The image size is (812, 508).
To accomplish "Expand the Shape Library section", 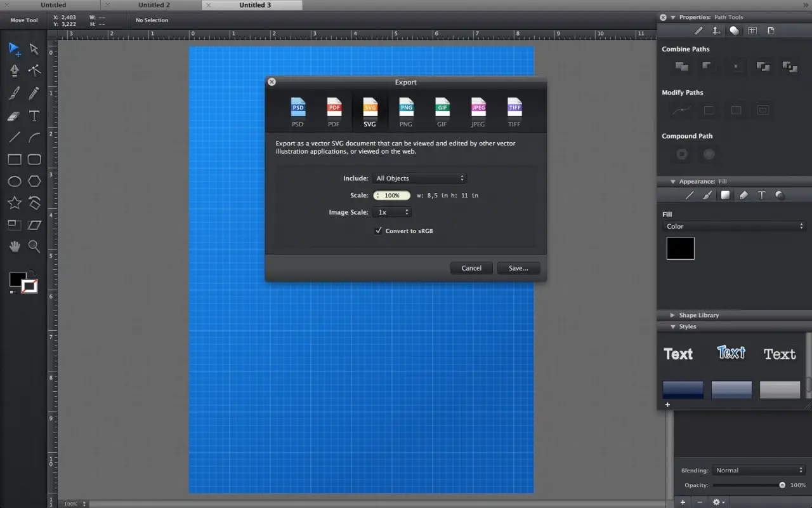I will coord(673,315).
